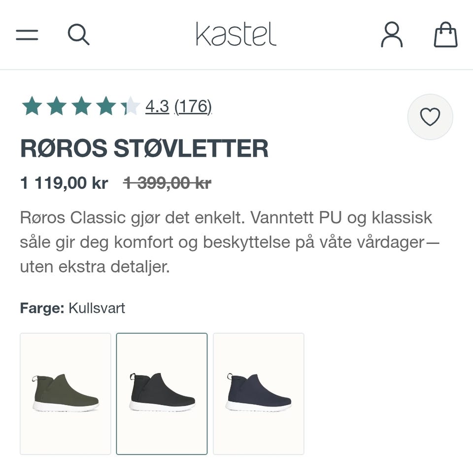Click the half-filled fifth rating star
473x476 pixels.
point(130,106)
